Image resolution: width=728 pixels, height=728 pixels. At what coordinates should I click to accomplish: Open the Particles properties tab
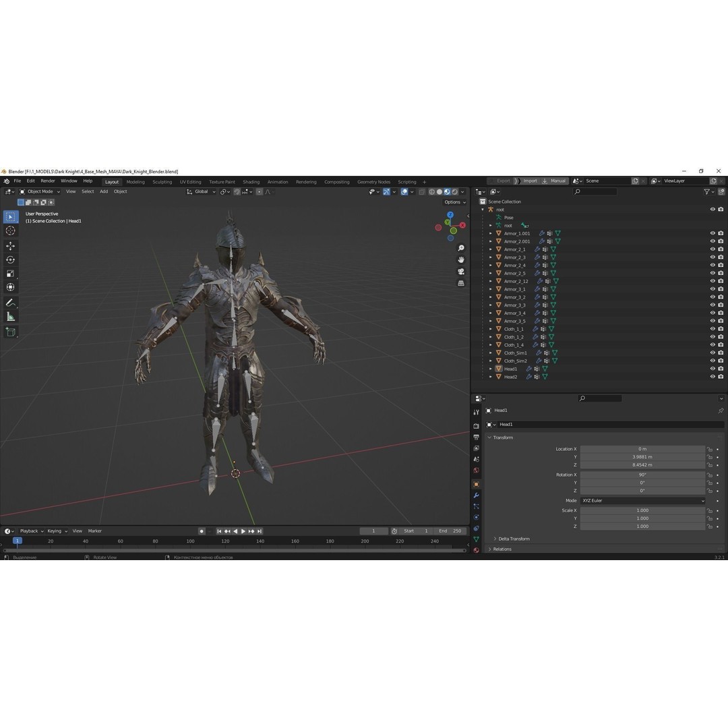[x=477, y=506]
